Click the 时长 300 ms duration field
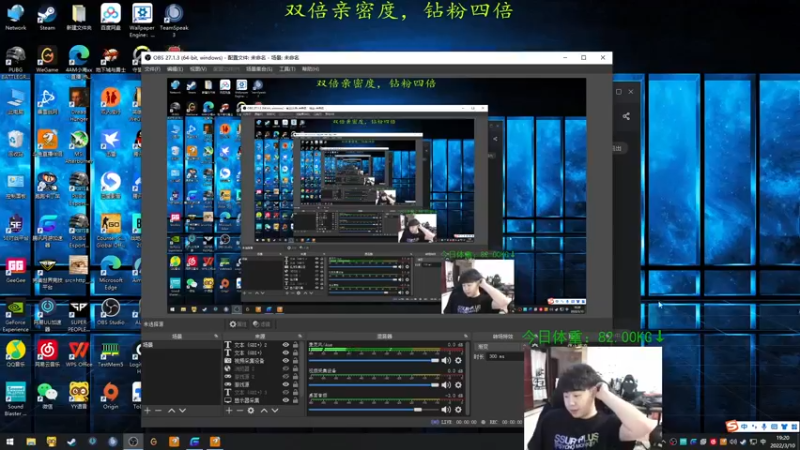Viewport: 800px width, 450px height. point(505,357)
